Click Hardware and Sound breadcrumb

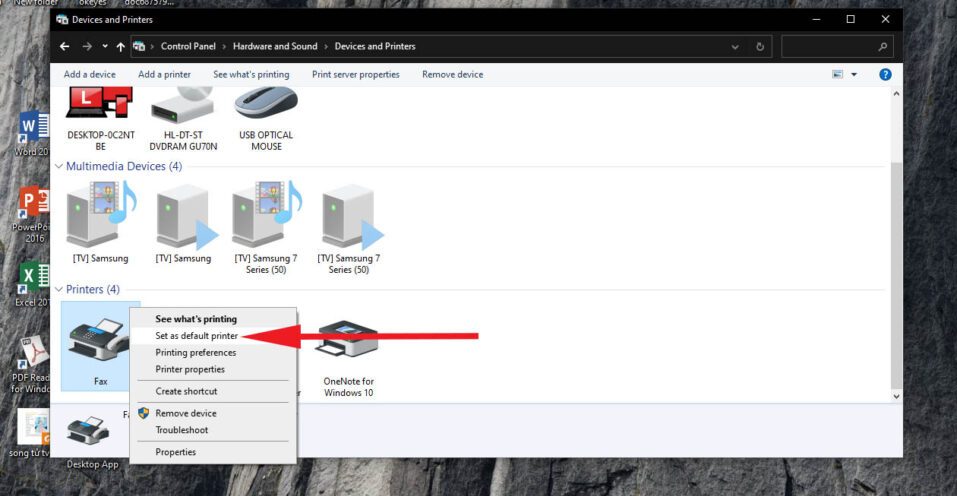275,46
